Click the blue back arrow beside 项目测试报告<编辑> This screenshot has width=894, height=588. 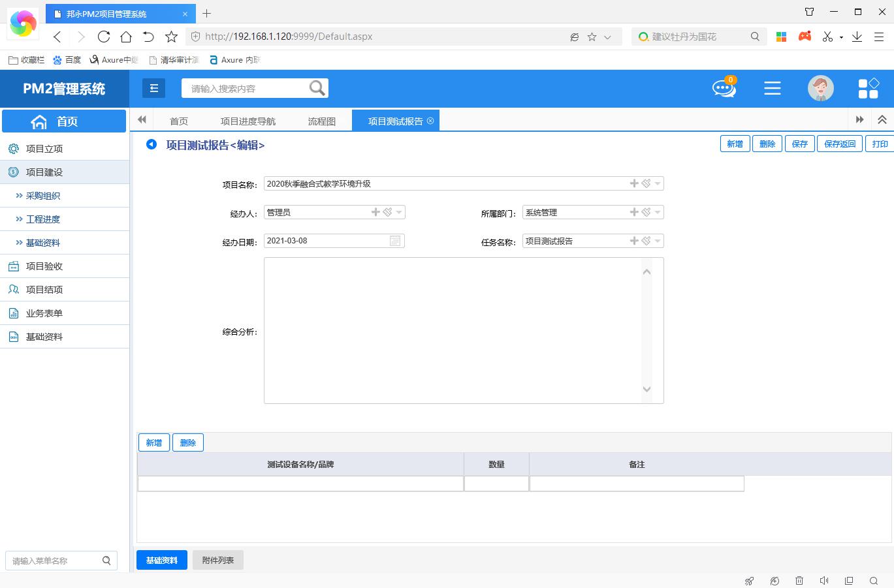pyautogui.click(x=152, y=144)
